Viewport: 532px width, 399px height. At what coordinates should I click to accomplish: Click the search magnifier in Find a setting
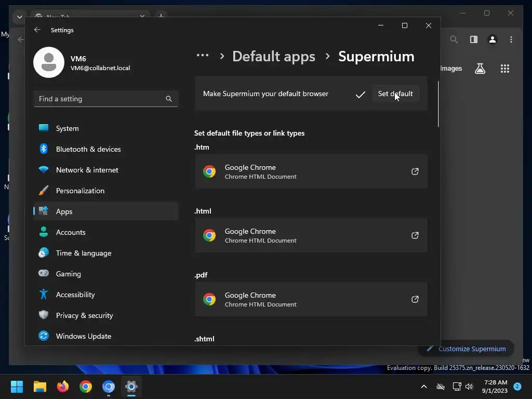(x=169, y=99)
